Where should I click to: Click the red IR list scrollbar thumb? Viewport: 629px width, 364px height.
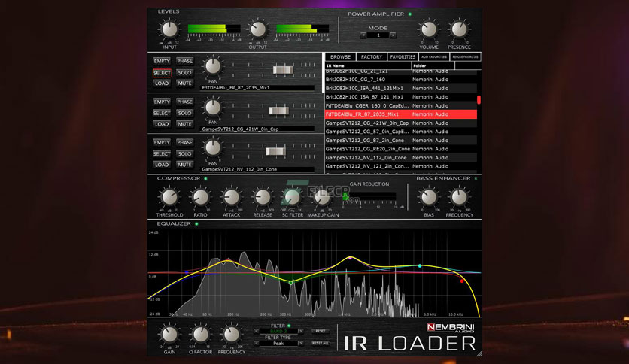pos(479,99)
